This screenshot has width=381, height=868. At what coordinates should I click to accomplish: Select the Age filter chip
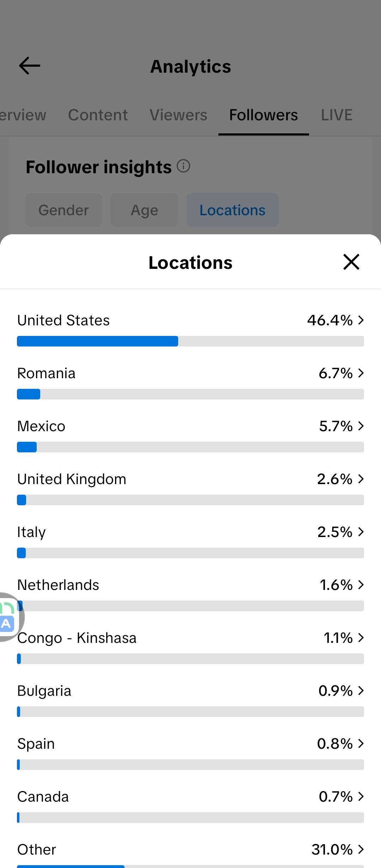pyautogui.click(x=144, y=210)
